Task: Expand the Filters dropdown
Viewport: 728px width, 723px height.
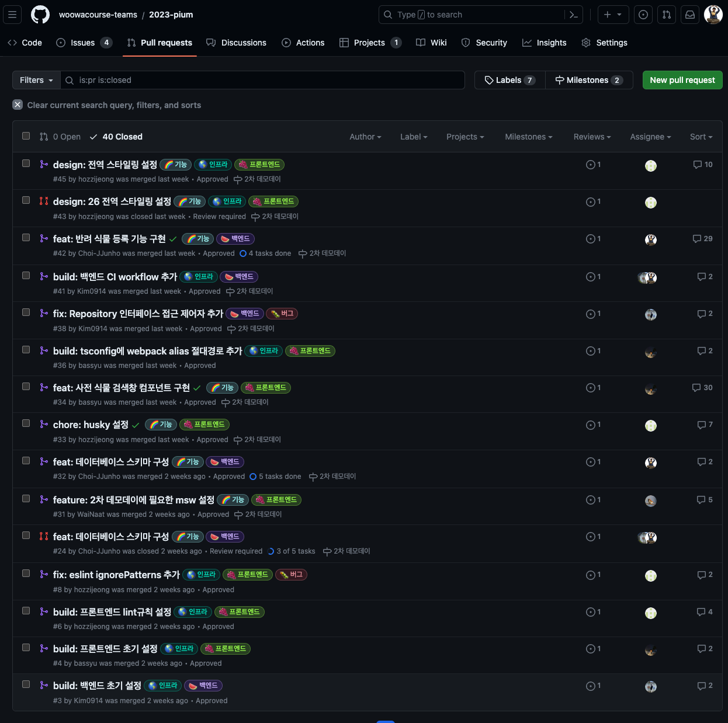Action: point(36,80)
